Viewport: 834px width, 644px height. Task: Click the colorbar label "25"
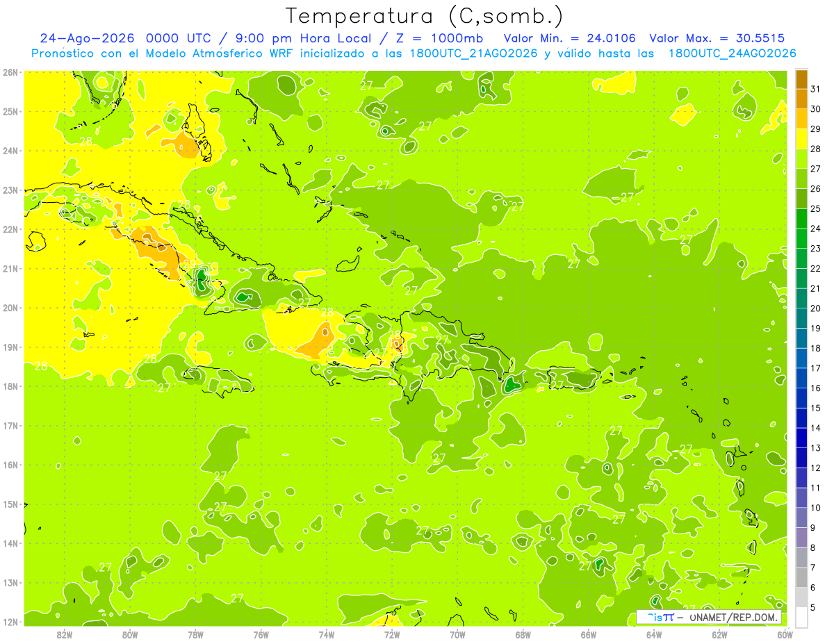click(x=816, y=208)
